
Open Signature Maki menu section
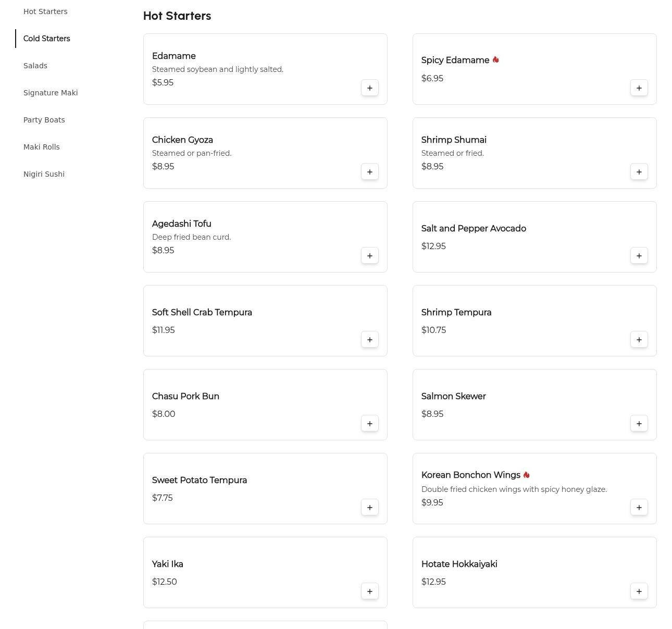click(51, 93)
